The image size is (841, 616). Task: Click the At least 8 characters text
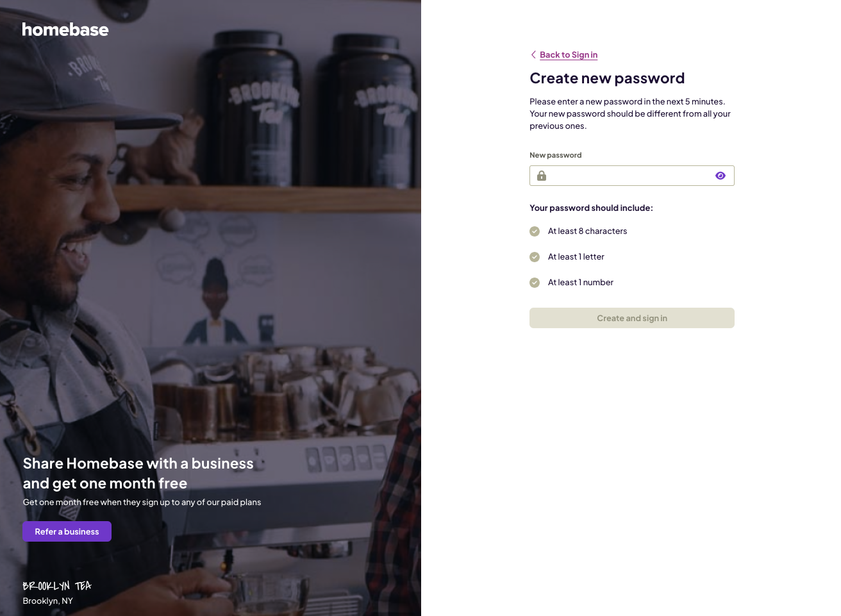(588, 231)
